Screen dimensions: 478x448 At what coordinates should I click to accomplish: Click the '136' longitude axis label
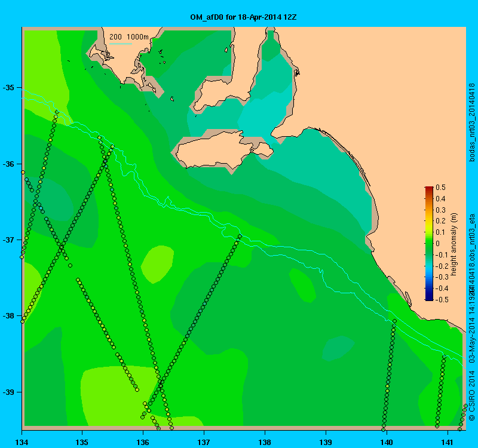click(143, 442)
